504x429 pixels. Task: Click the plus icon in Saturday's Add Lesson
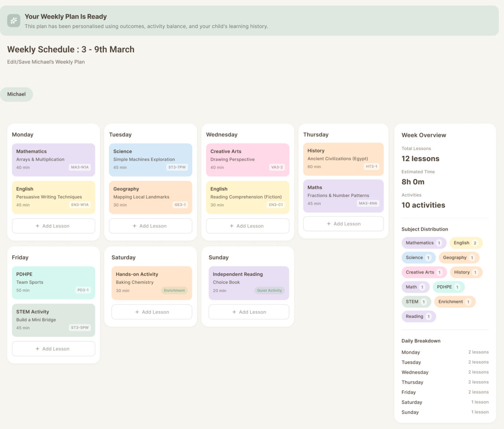pyautogui.click(x=137, y=312)
